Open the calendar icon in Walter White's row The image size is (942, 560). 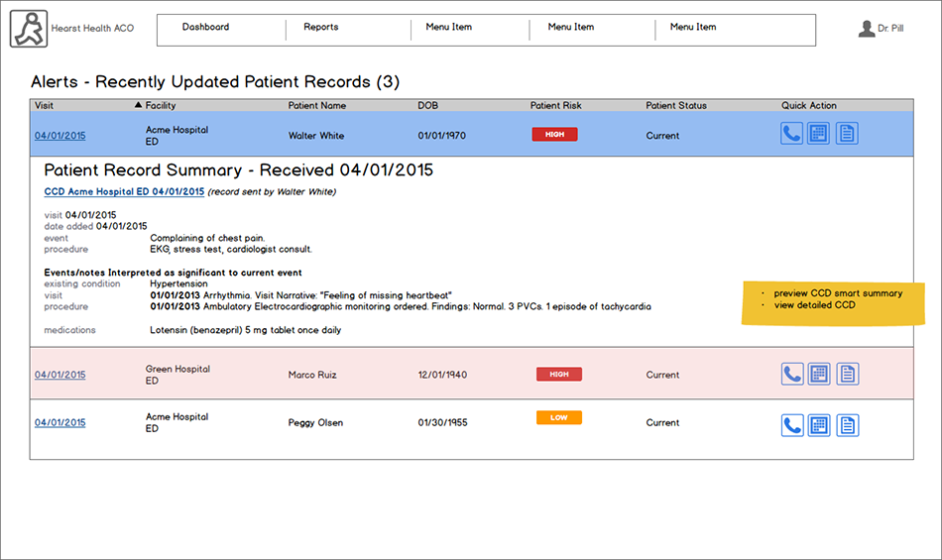click(x=818, y=134)
